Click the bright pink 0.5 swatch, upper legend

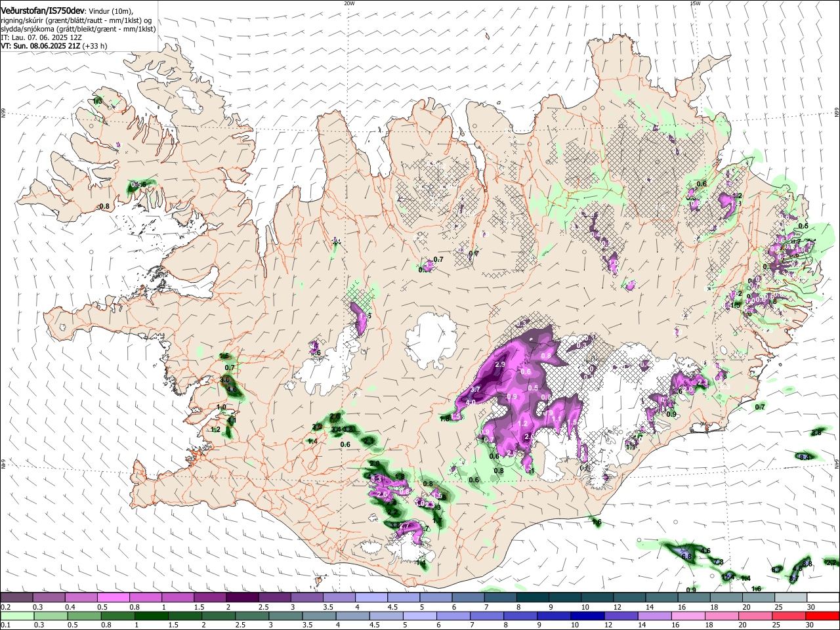(x=113, y=598)
